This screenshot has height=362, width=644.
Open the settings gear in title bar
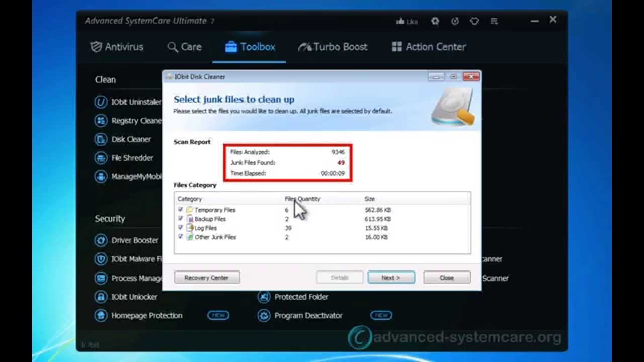point(435,22)
